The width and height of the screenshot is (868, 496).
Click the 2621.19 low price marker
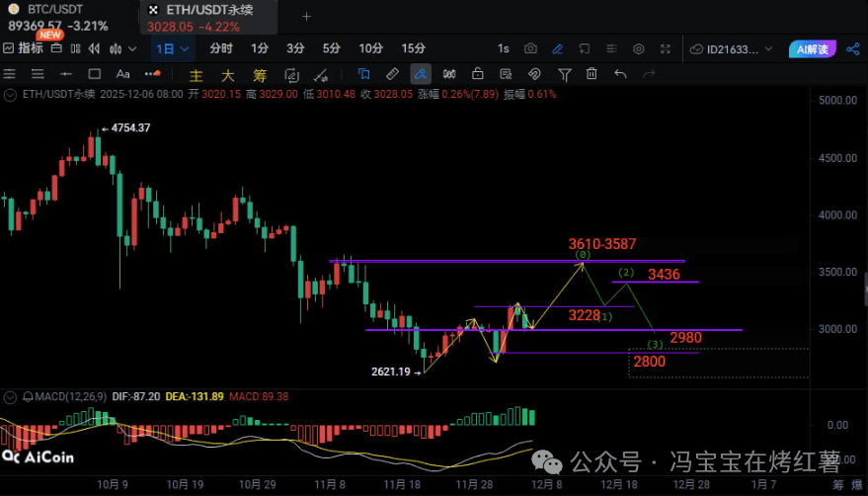(x=391, y=372)
